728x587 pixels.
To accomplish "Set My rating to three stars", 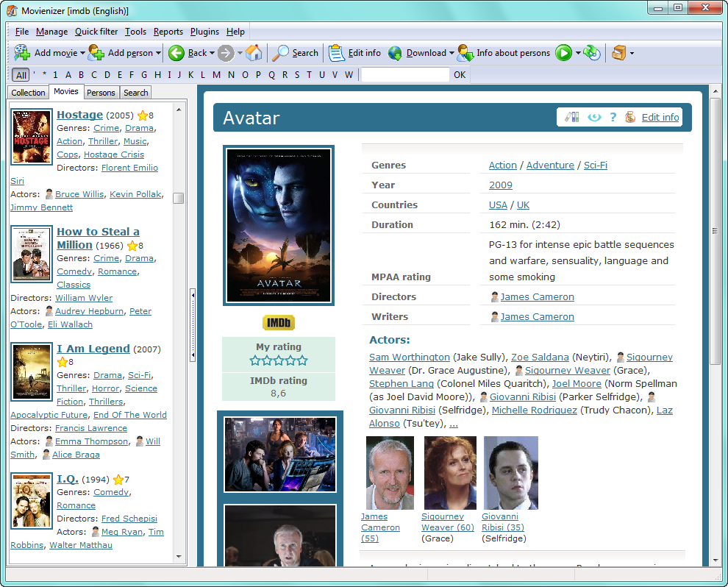I will (x=279, y=360).
